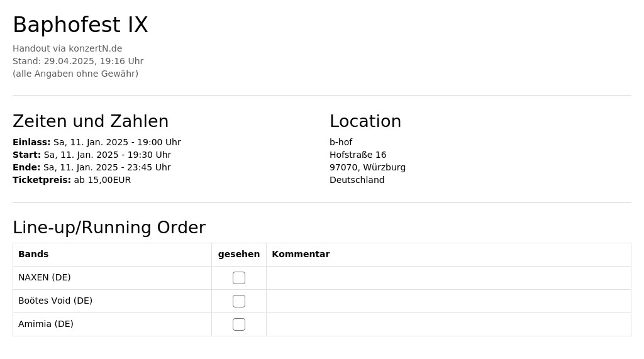Click the b-hof location name

pos(341,142)
